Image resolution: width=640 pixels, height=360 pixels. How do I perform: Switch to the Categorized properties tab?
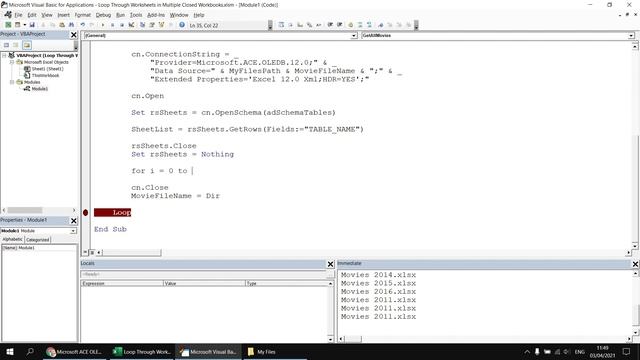(38, 240)
